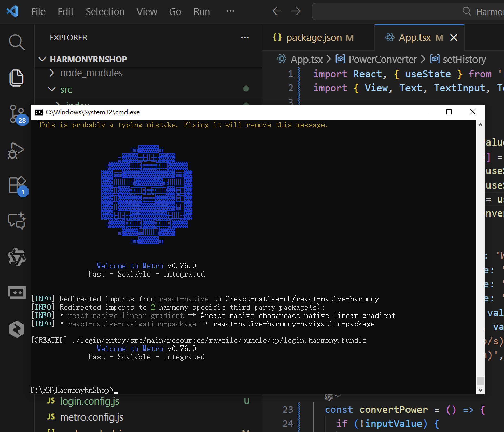Open the Chat sparkle icon in sidebar
The height and width of the screenshot is (432, 504).
click(x=17, y=221)
